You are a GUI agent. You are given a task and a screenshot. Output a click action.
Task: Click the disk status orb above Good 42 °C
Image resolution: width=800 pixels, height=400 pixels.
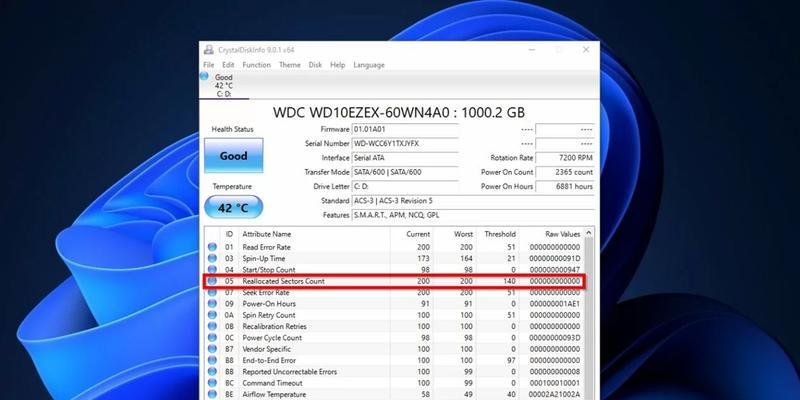pyautogui.click(x=204, y=76)
